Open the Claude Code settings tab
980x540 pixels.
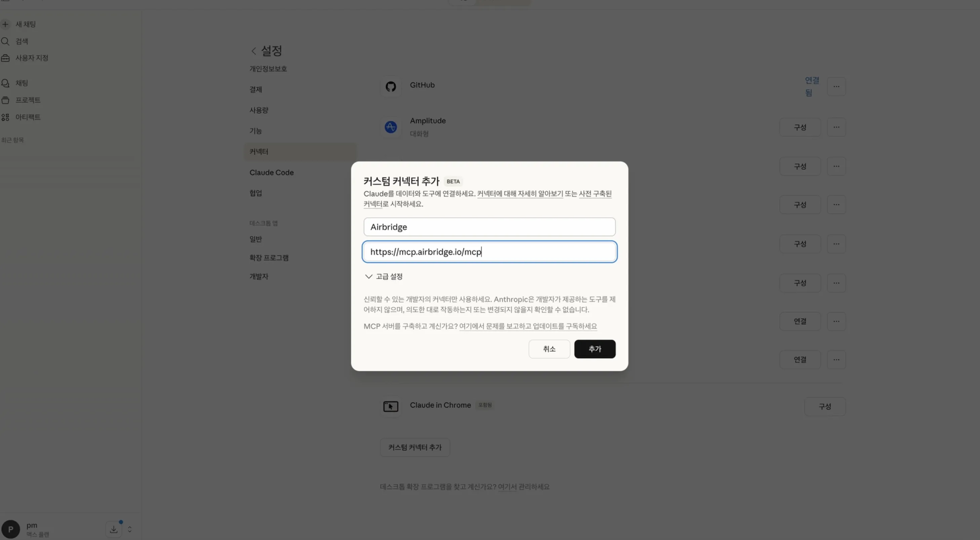click(272, 172)
